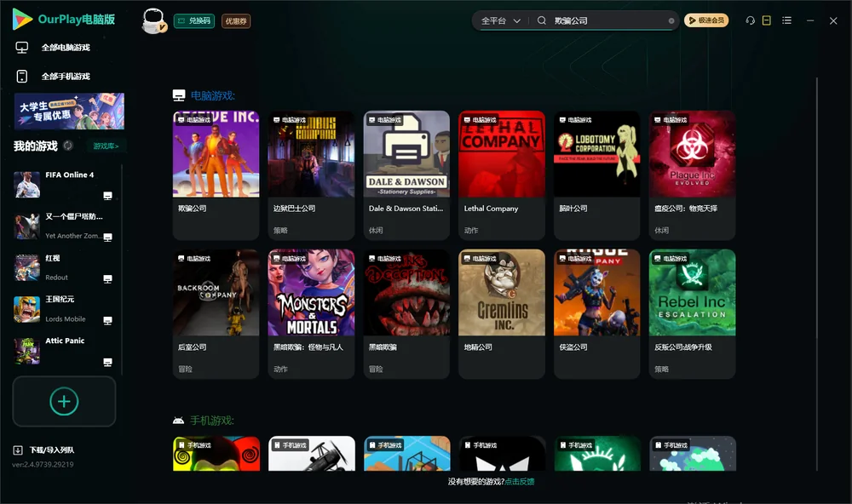This screenshot has width=852, height=504.
Task: Click the PC icon on Attic Panic row
Action: tap(107, 363)
